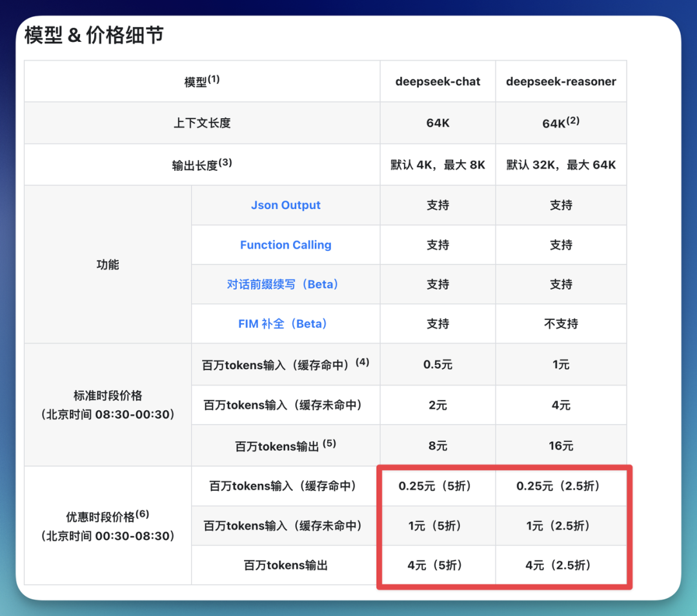This screenshot has height=616, width=697.
Task: Click the 0.25元（5折）discount cell
Action: click(x=435, y=486)
